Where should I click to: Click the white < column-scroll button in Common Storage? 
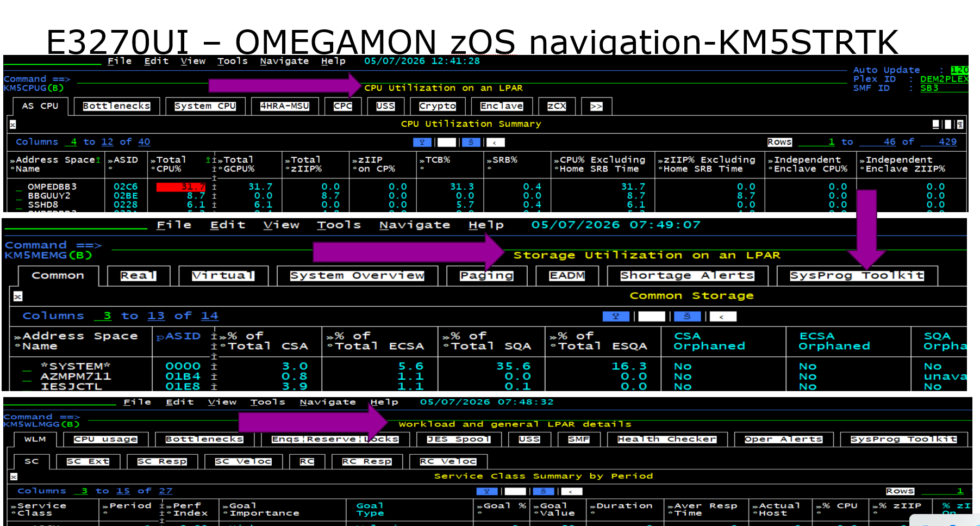(723, 316)
